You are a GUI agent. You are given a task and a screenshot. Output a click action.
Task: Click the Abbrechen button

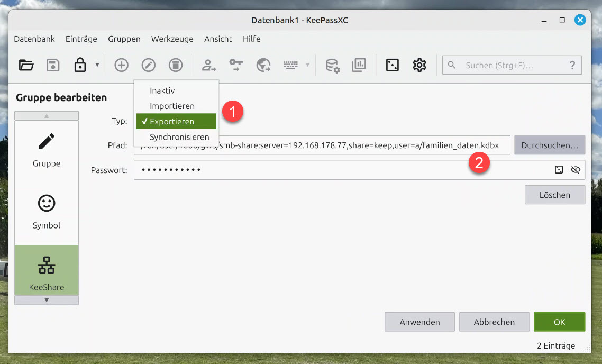(494, 322)
